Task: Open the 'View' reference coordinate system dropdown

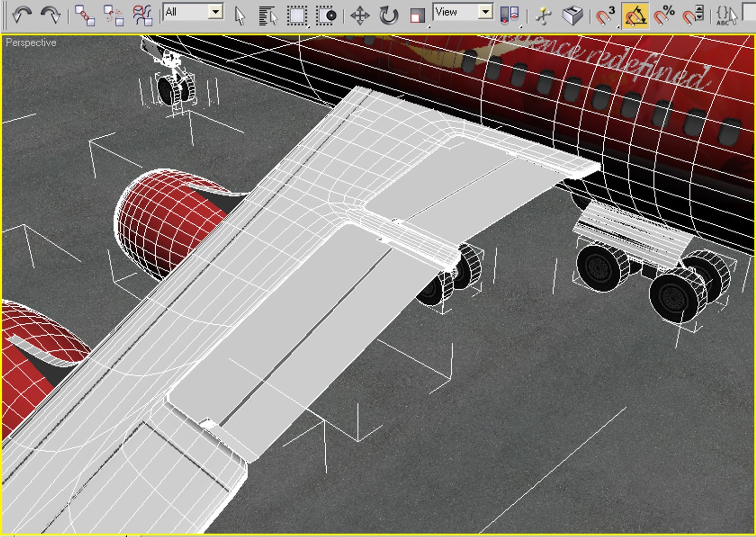Action: point(463,12)
